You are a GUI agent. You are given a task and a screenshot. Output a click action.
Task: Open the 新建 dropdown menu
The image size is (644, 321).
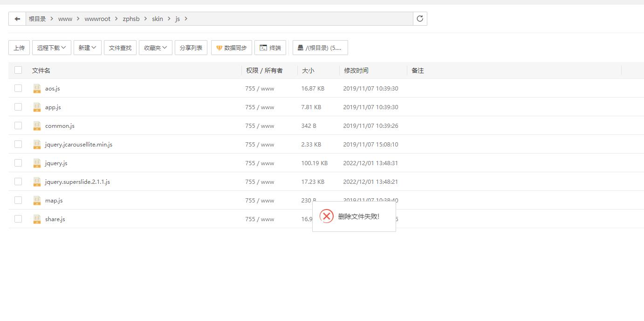pyautogui.click(x=88, y=48)
